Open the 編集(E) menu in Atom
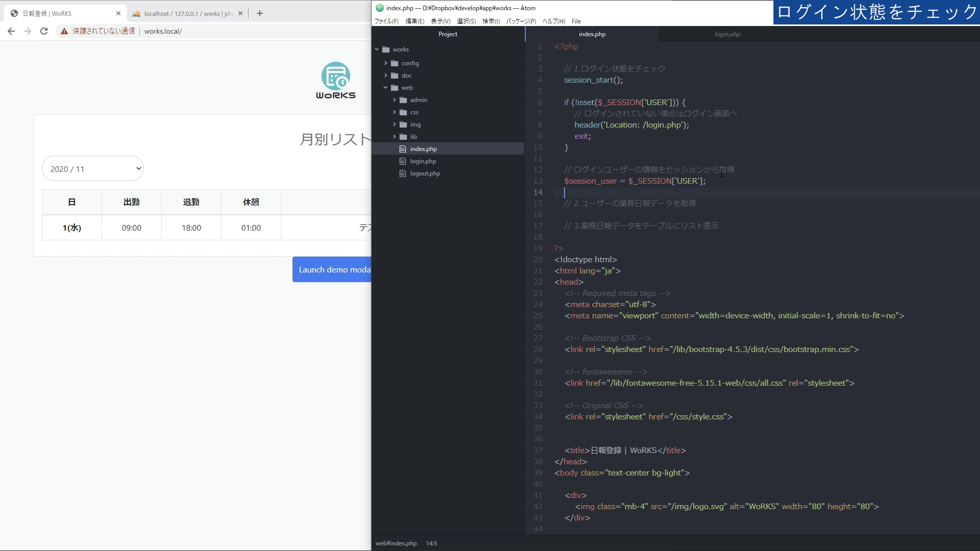 click(414, 21)
